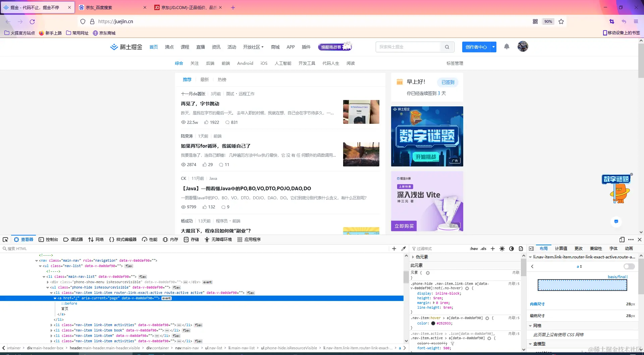Click the #252933 color swatch in rules
The width and height of the screenshot is (644, 355).
point(433,323)
